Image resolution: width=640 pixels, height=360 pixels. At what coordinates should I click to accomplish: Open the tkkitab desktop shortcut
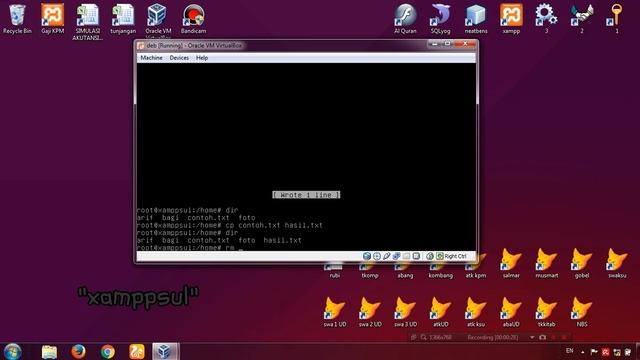click(547, 312)
